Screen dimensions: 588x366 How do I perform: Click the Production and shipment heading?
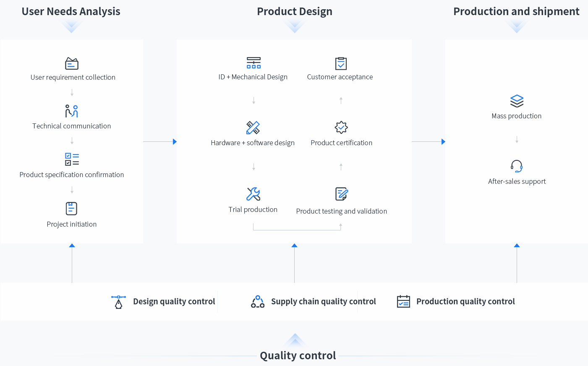516,12
